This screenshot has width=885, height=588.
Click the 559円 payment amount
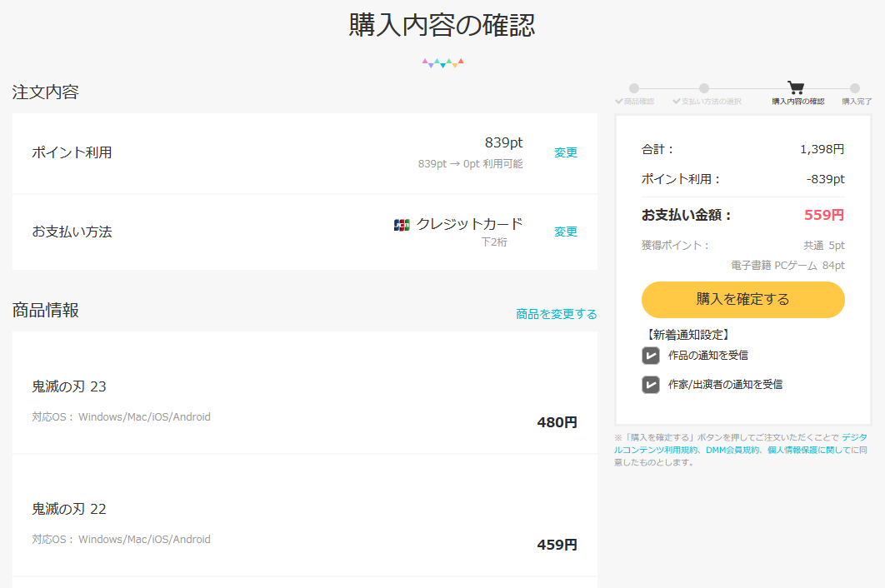coord(824,215)
